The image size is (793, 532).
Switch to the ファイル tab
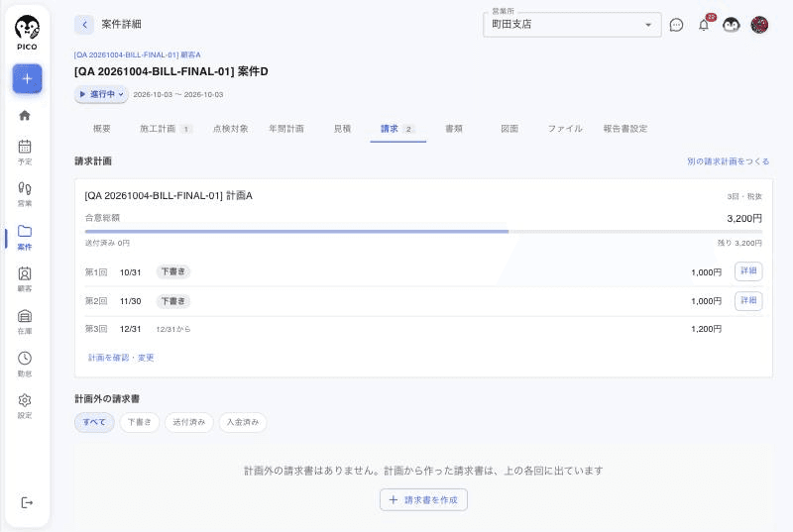pos(565,129)
